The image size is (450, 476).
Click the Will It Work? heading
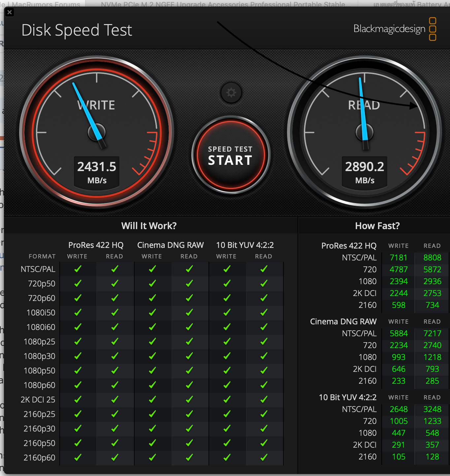tap(149, 226)
